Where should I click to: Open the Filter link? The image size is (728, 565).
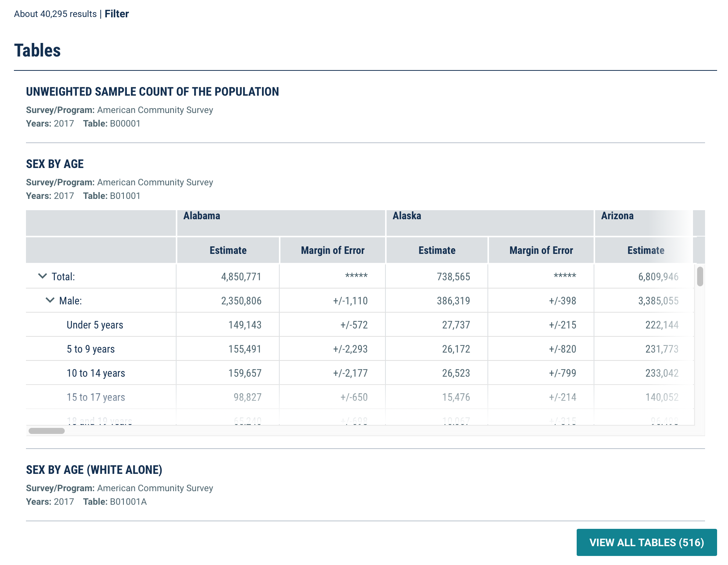click(x=117, y=14)
